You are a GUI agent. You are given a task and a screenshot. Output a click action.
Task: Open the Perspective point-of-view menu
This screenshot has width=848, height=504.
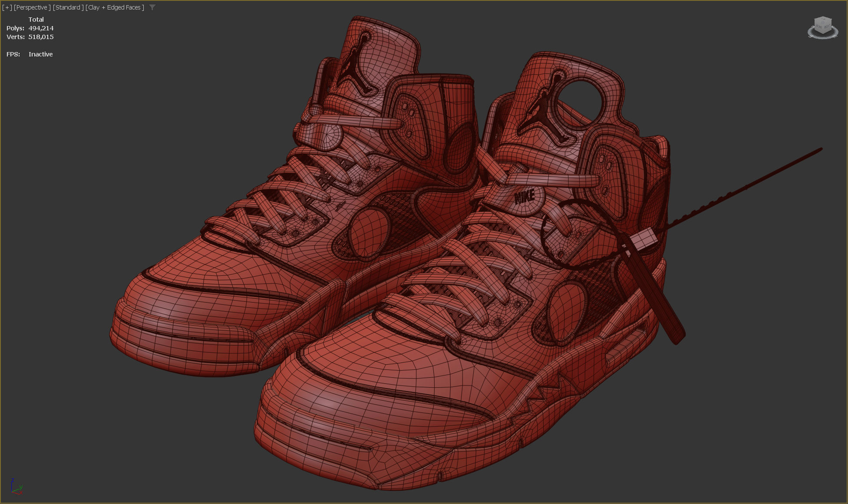point(32,7)
